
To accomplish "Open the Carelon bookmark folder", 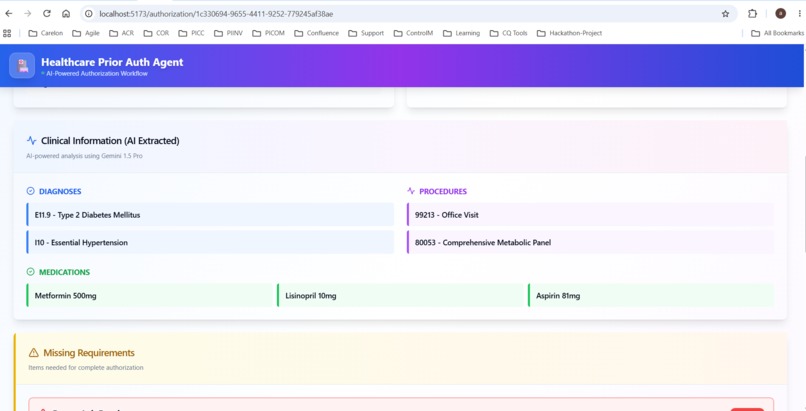I will 45,33.
